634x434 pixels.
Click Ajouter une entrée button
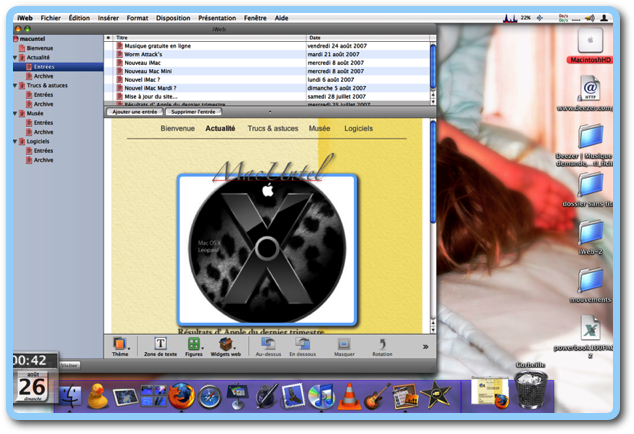tap(135, 112)
